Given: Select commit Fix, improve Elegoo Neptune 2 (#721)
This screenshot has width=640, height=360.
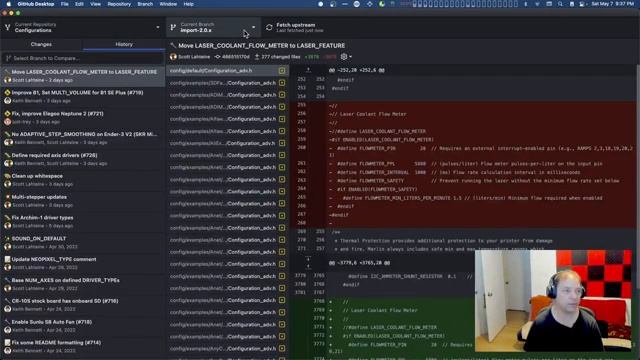Looking at the screenshot, I should point(83,117).
